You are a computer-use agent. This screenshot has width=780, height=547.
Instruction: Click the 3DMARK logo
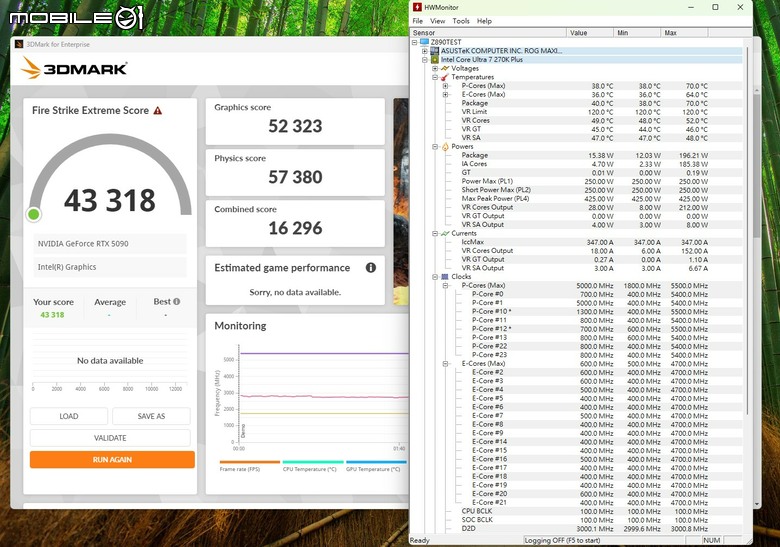coord(74,68)
